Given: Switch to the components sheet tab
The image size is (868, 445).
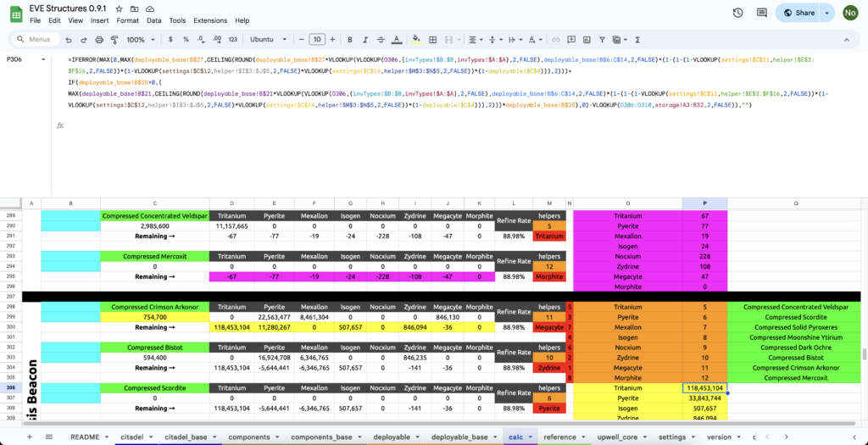Looking at the screenshot, I should [x=249, y=437].
